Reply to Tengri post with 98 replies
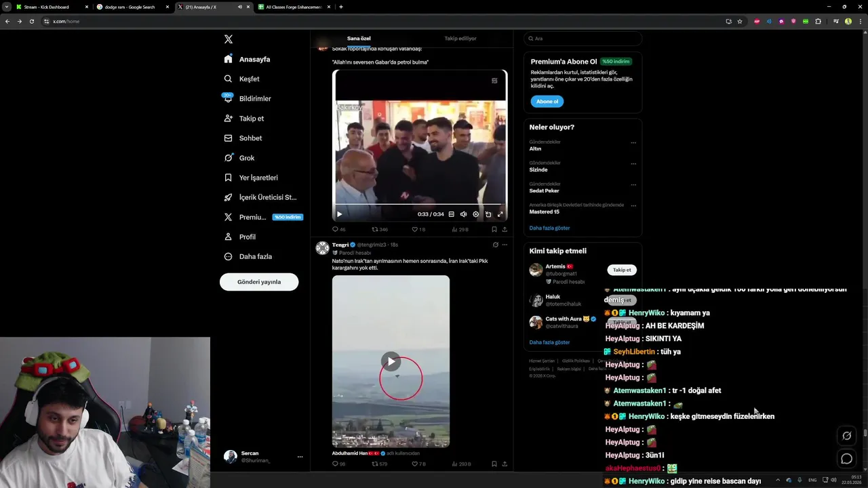Viewport: 868px width, 488px height. coord(339,464)
